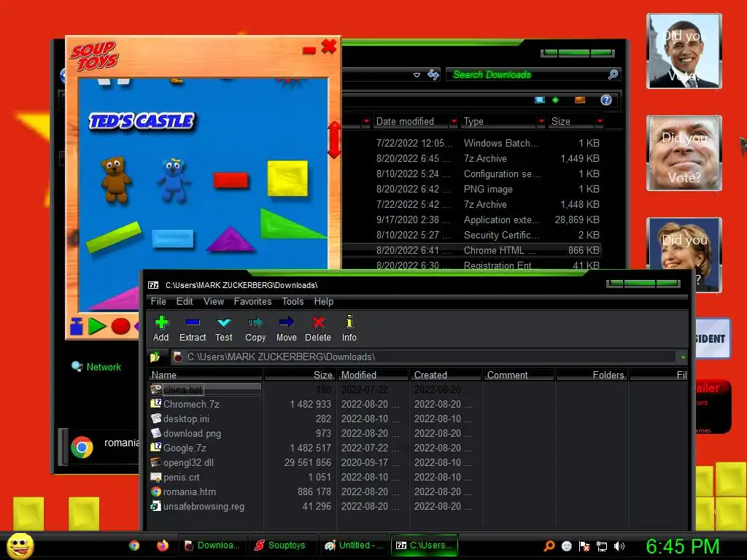This screenshot has width=747, height=560.
Task: Open Info from the 7-Zip toolbar
Action: pyautogui.click(x=349, y=329)
